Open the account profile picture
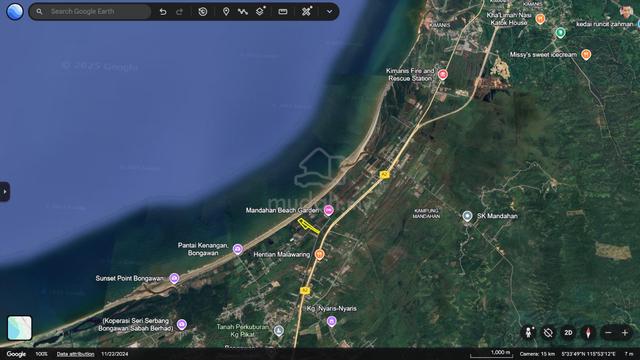The height and width of the screenshot is (360, 640). (627, 11)
